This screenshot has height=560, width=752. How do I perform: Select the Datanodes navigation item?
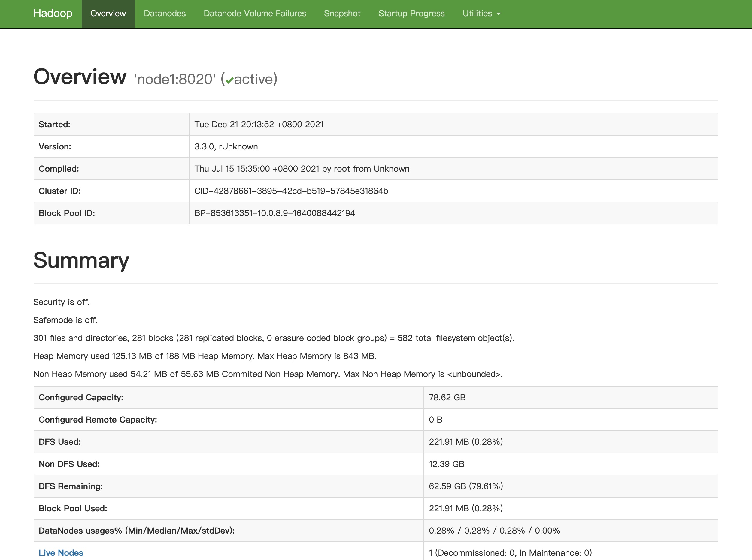point(165,14)
